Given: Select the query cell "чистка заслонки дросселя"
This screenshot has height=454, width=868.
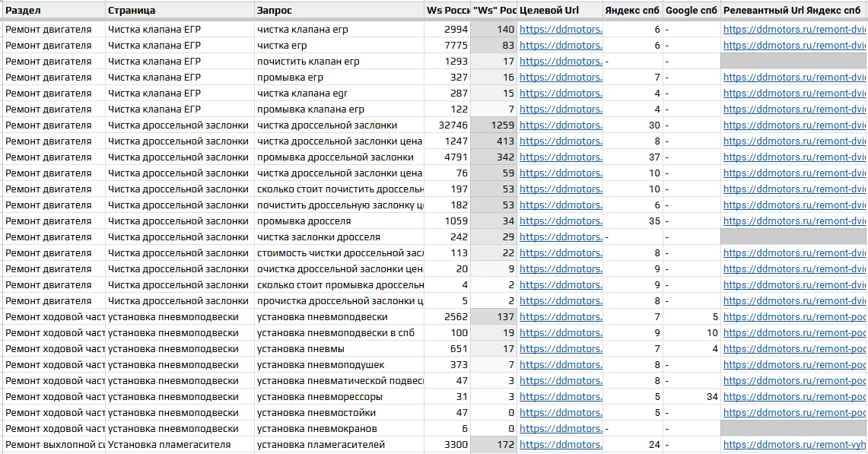Looking at the screenshot, I should click(x=339, y=237).
